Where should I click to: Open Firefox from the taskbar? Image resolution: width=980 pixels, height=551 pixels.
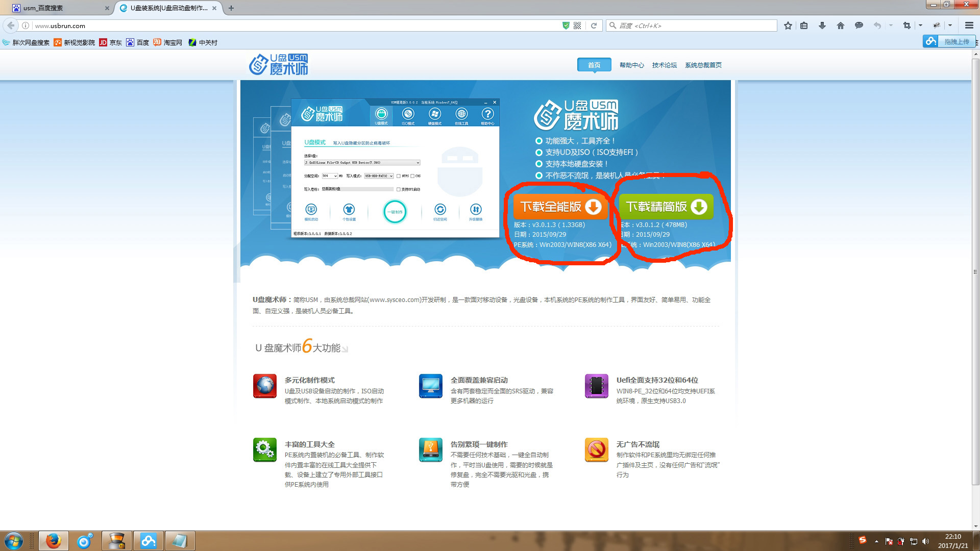click(54, 540)
